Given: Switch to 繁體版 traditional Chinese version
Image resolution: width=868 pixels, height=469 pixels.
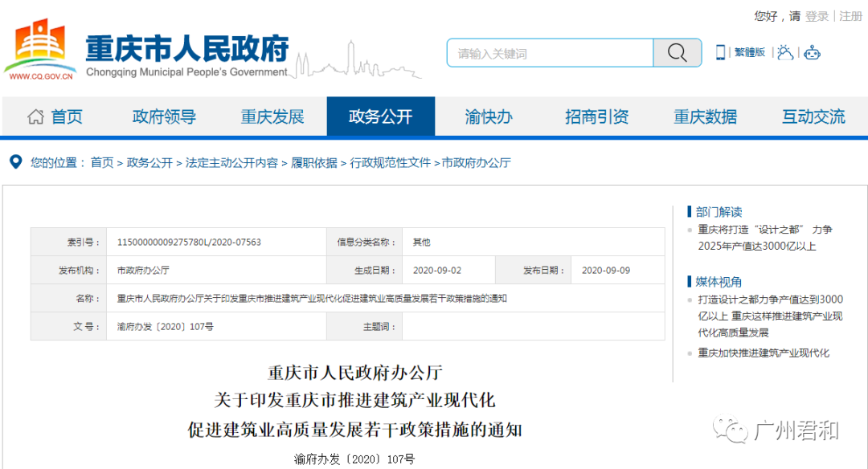Looking at the screenshot, I should click(x=750, y=52).
